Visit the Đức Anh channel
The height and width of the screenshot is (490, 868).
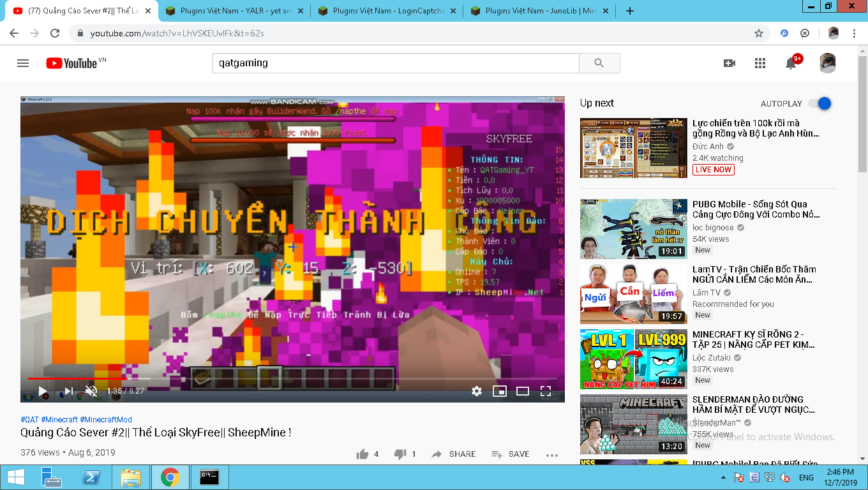click(x=708, y=146)
